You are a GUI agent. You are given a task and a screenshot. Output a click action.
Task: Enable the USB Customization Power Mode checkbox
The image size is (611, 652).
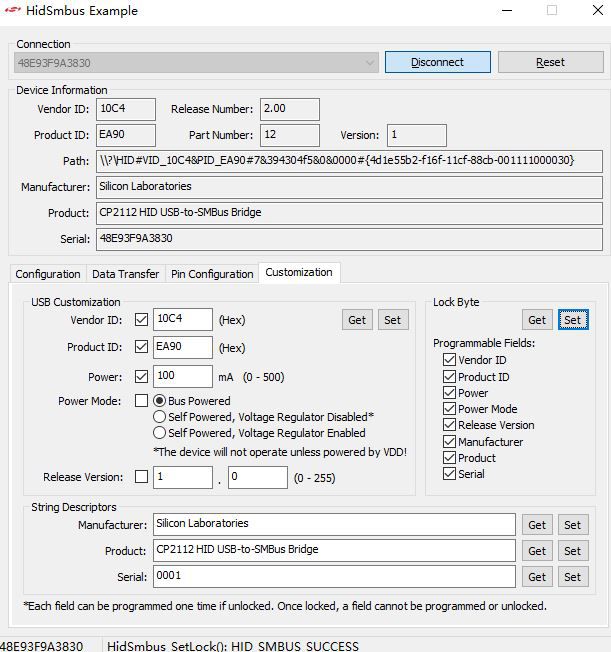coord(141,401)
